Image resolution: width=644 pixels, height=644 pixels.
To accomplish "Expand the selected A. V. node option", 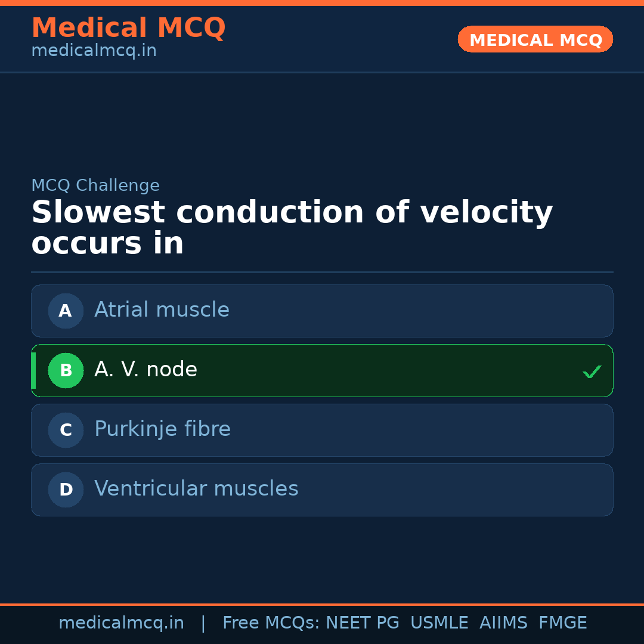I will click(x=322, y=370).
